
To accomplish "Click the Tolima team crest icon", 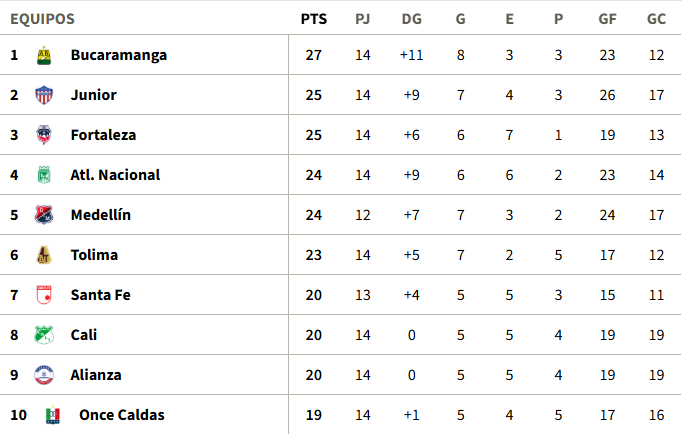I will (44, 255).
